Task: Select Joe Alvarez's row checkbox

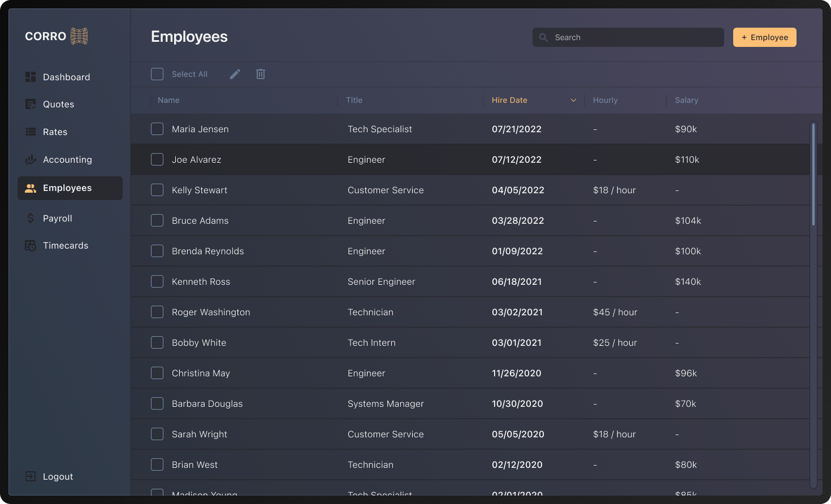Action: [157, 159]
